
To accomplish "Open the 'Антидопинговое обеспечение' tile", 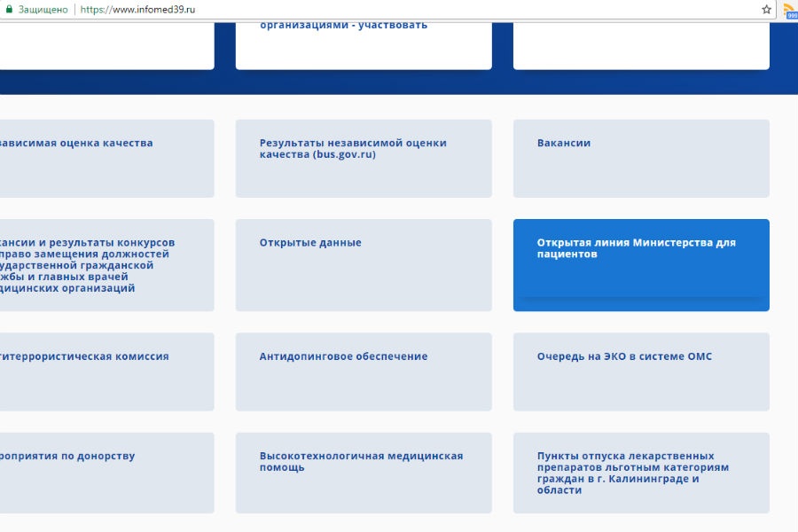I will click(x=363, y=371).
